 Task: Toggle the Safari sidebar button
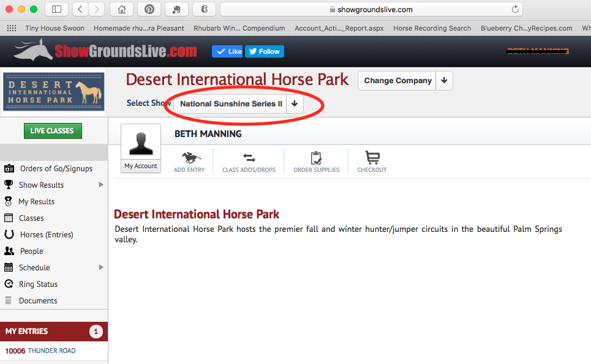(56, 9)
